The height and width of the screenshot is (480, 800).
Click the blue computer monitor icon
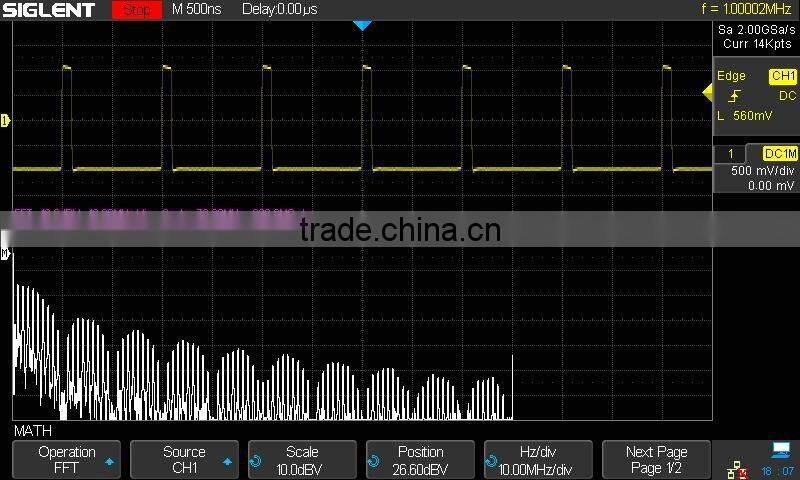click(x=781, y=449)
